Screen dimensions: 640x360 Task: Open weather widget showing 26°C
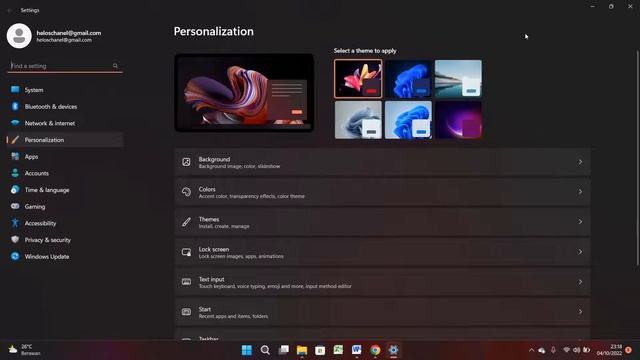tap(25, 350)
